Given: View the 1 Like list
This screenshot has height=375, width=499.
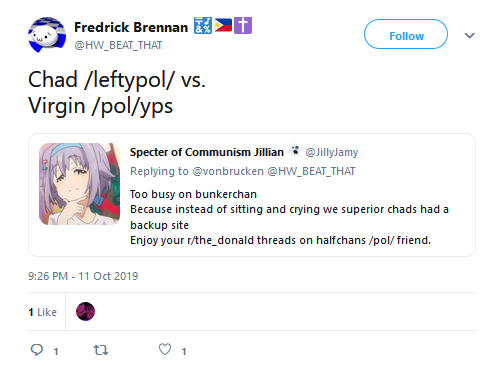Looking at the screenshot, I should click(x=43, y=312).
